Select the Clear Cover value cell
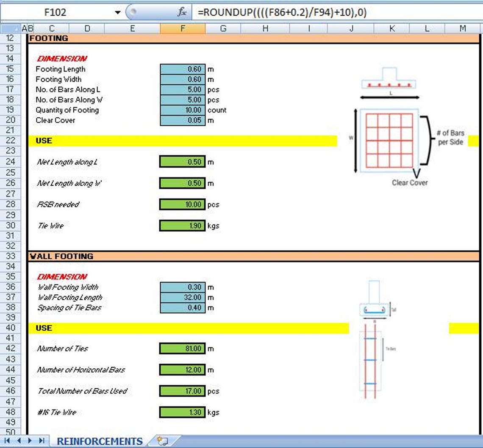The height and width of the screenshot is (448, 483). point(182,121)
